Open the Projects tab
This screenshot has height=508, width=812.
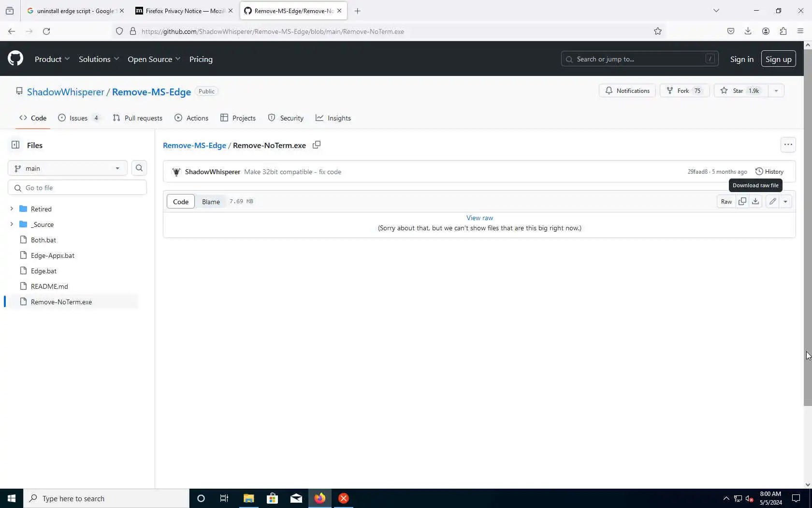point(238,118)
